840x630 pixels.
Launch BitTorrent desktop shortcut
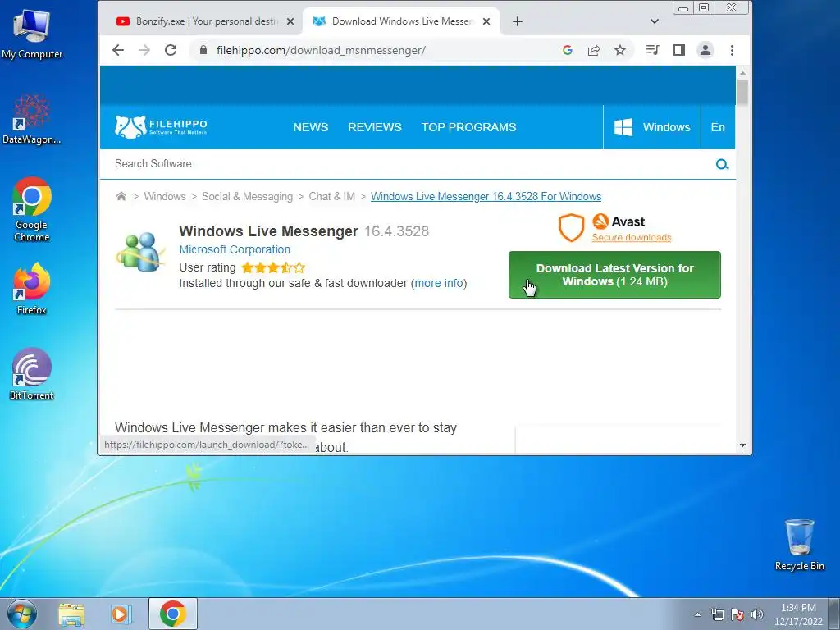[32, 374]
